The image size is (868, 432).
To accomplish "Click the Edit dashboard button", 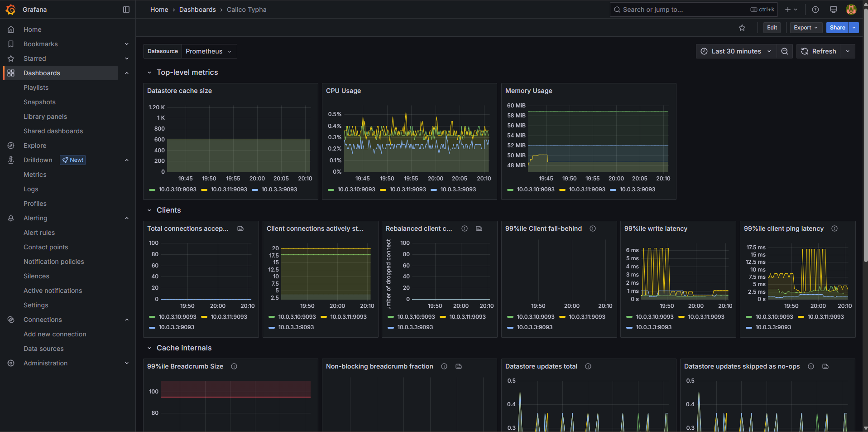I will click(772, 28).
